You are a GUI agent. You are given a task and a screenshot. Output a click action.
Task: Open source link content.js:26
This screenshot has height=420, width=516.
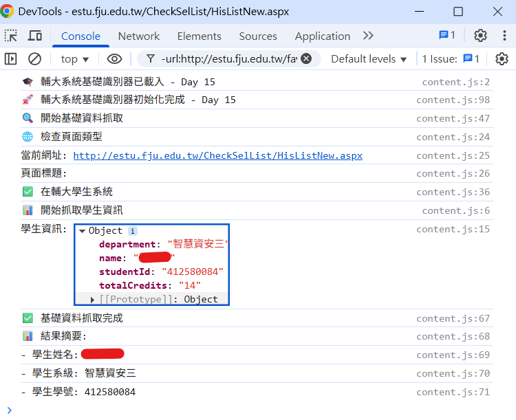[x=453, y=174]
